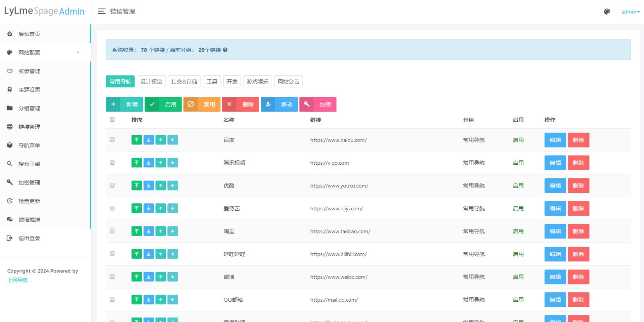Move 百度 row to top
This screenshot has width=644, height=322.
click(x=137, y=140)
